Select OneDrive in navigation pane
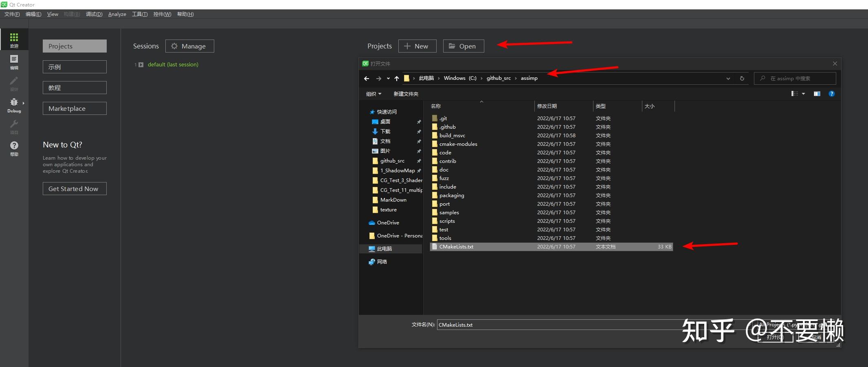This screenshot has height=367, width=868. 388,222
